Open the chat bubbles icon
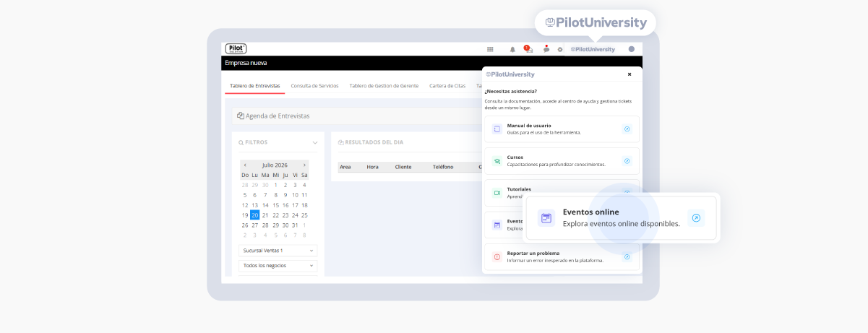868x333 pixels. coord(546,48)
